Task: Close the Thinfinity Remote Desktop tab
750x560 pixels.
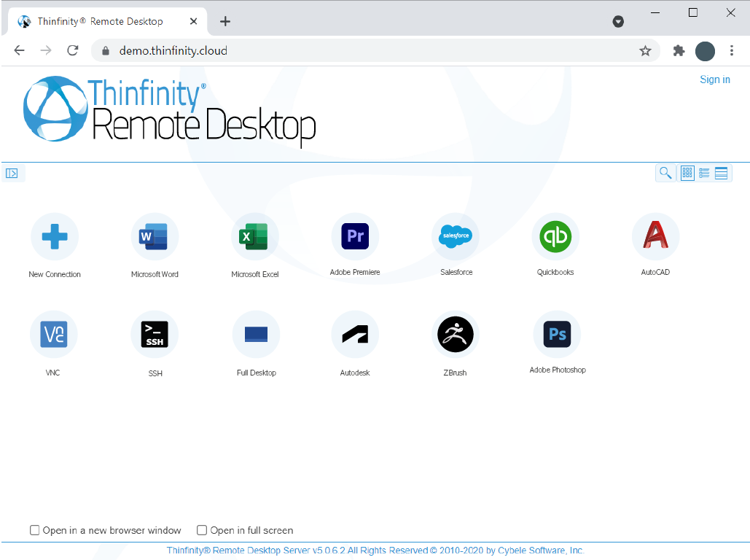Action: (x=193, y=22)
